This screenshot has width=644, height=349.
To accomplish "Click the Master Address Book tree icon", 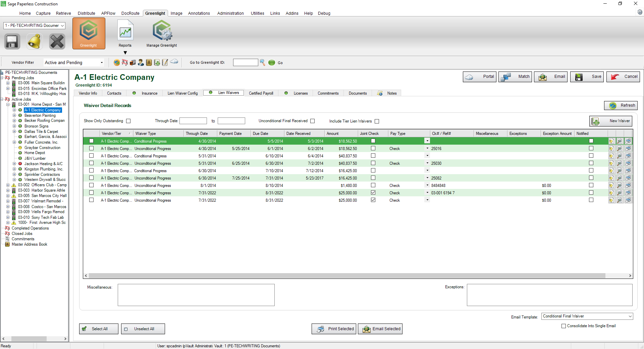I will (7, 244).
